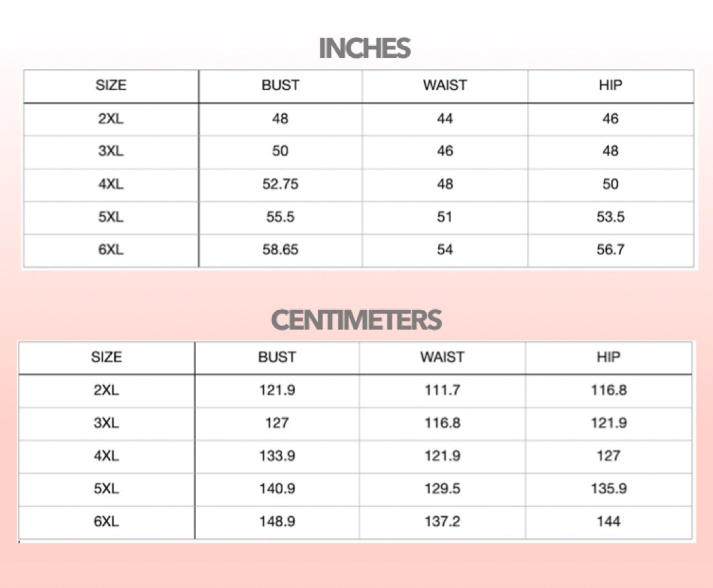Screen dimensions: 713x588
Task: Select the BUST header in inches table
Action: coord(280,85)
